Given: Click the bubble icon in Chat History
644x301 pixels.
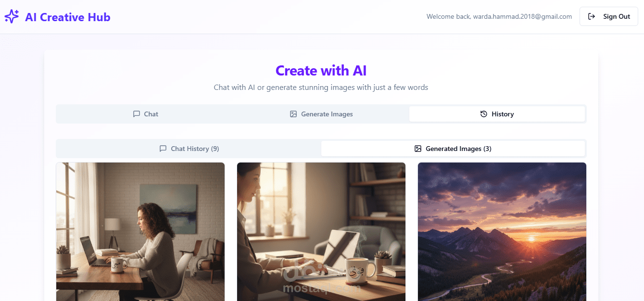Looking at the screenshot, I should (x=163, y=149).
